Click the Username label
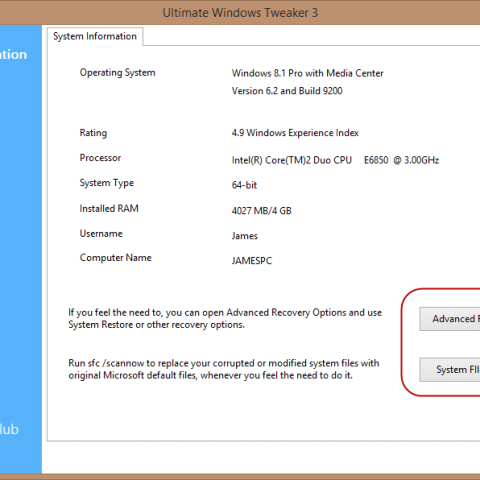This screenshot has width=480, height=480. [x=101, y=234]
